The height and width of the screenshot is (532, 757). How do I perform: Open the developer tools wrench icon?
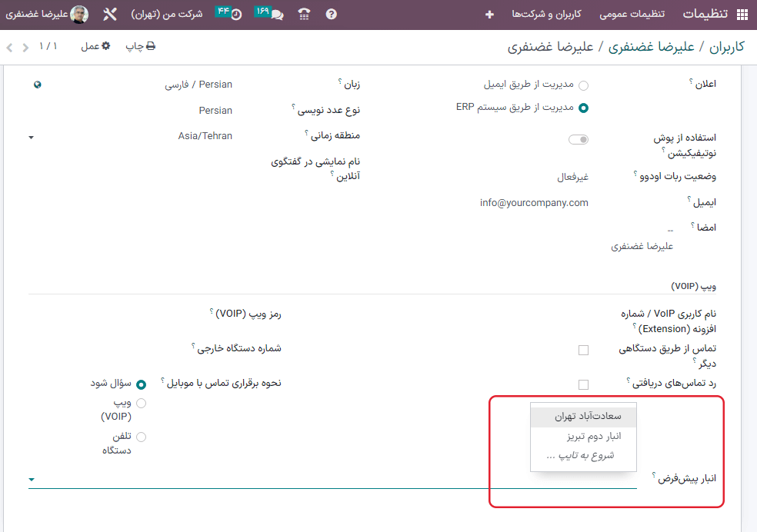110,14
